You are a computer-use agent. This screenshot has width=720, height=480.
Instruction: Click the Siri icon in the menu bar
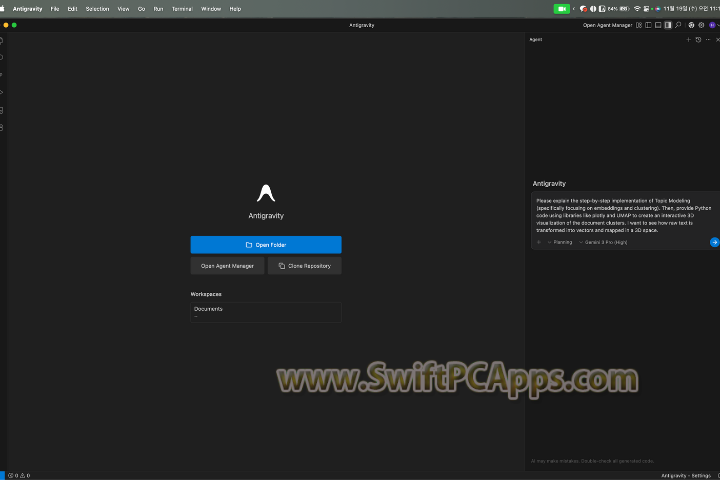tap(658, 9)
